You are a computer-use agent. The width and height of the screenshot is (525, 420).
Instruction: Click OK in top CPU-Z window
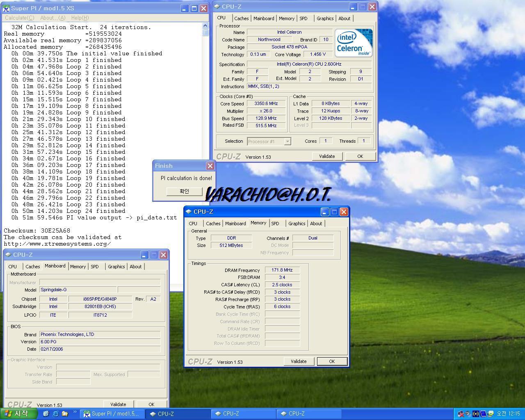[360, 156]
